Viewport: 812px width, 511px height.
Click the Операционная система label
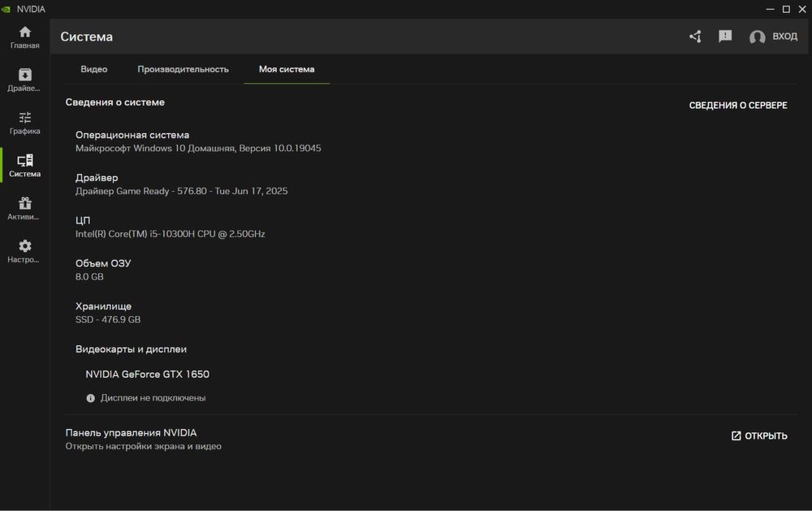coord(132,135)
